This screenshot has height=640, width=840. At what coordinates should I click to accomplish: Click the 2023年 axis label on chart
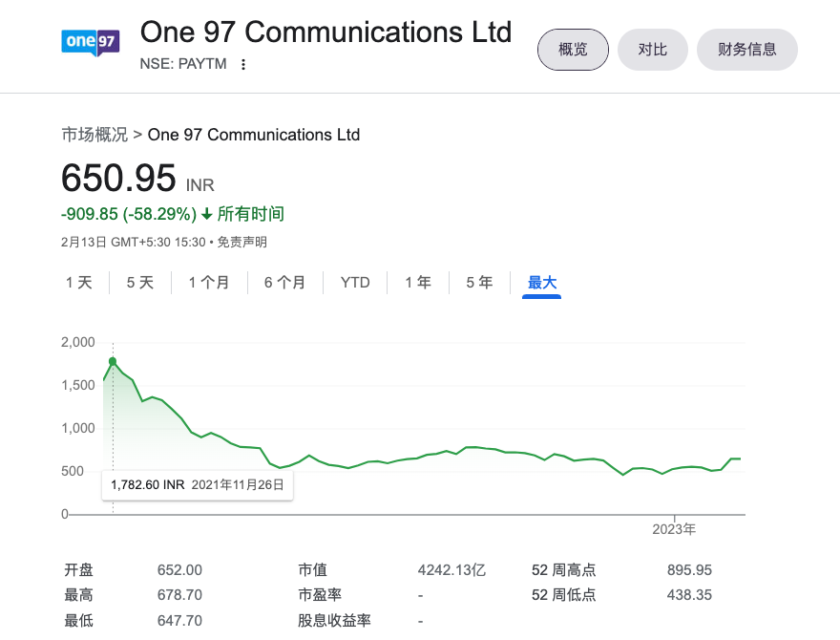point(674,528)
